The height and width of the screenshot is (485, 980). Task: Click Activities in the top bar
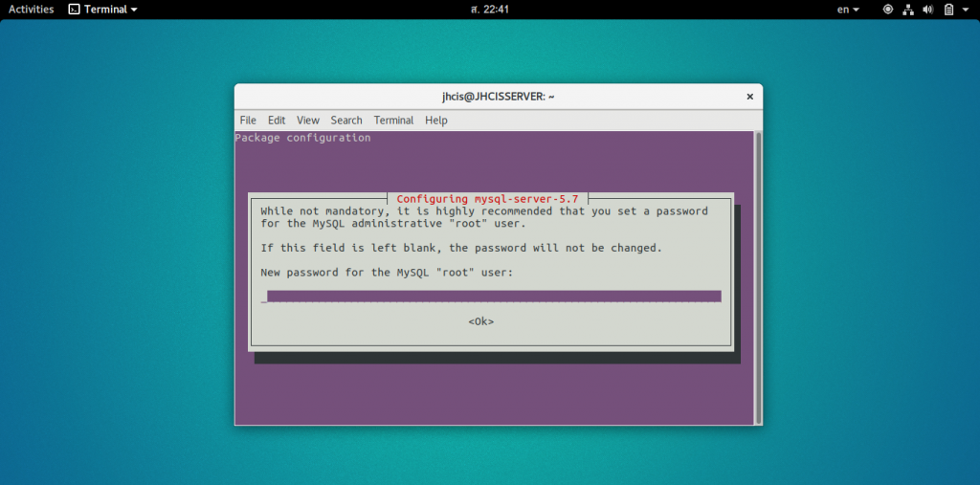(32, 10)
